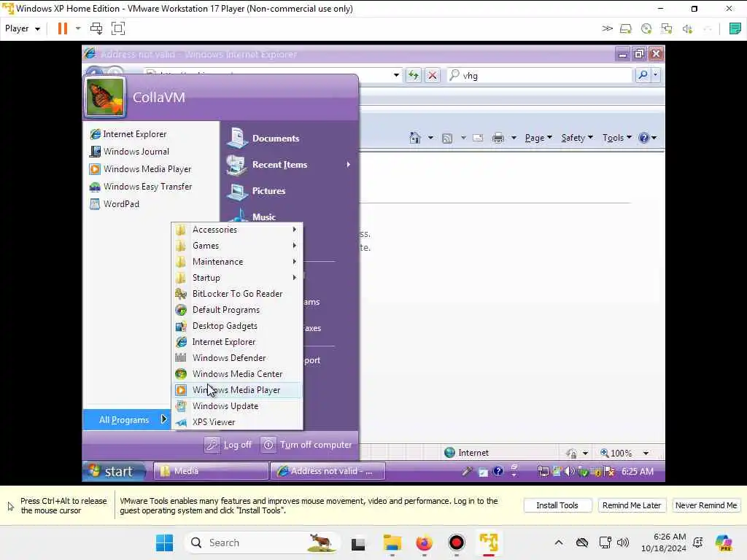Click the IE search box containing vhg

point(539,75)
